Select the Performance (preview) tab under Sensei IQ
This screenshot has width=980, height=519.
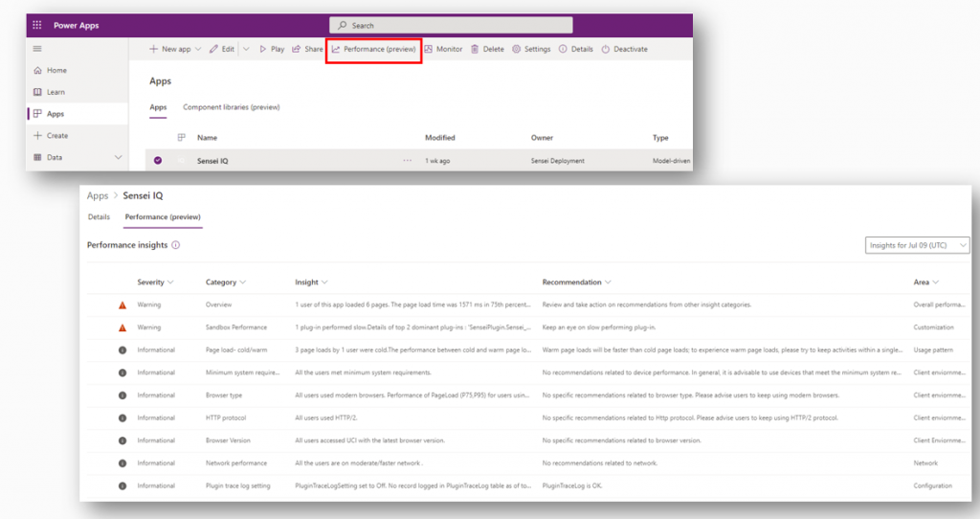163,217
